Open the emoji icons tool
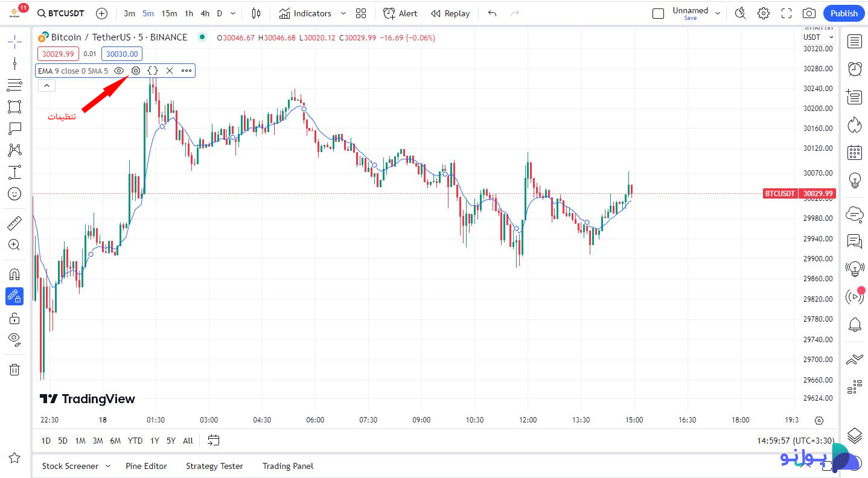The width and height of the screenshot is (868, 478). 14,194
